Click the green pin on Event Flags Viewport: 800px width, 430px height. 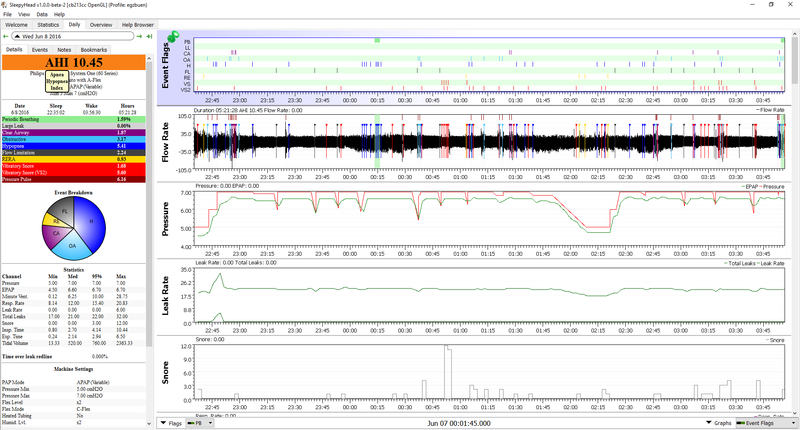pyautogui.click(x=175, y=38)
